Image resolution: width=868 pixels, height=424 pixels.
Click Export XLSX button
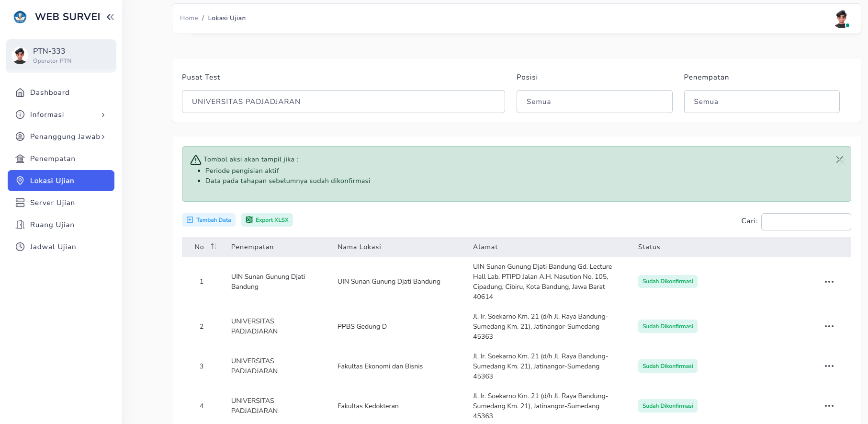(x=267, y=220)
